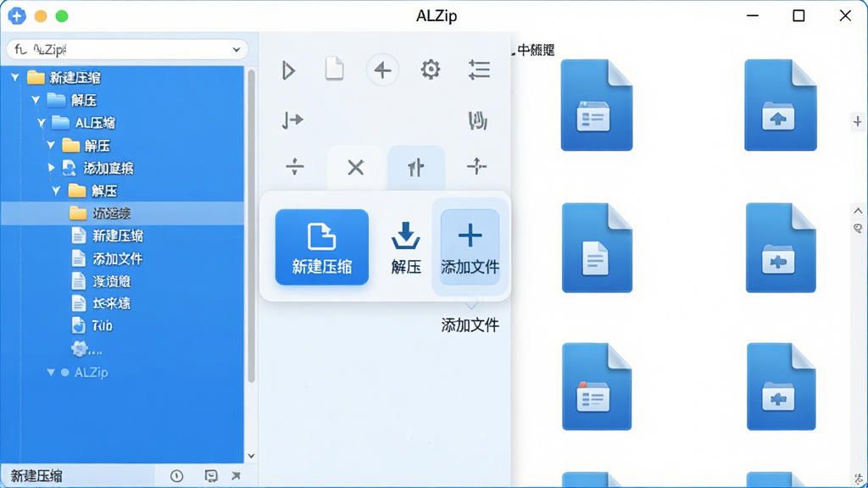Viewport: 868px width, 488px height.
Task: Open top-right file with upload folder icon
Action: pos(780,105)
